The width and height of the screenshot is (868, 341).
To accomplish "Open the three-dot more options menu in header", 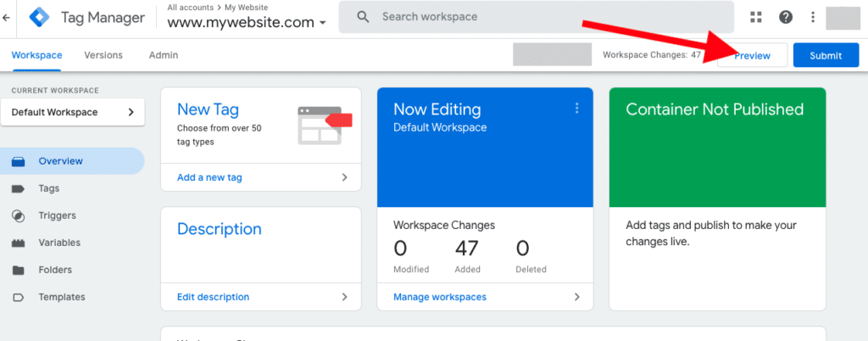I will (x=813, y=17).
